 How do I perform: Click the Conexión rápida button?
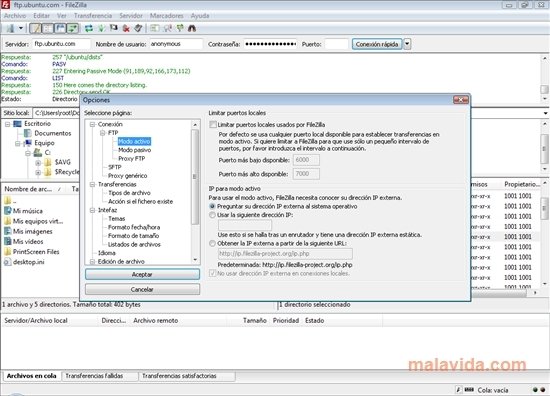pos(377,44)
